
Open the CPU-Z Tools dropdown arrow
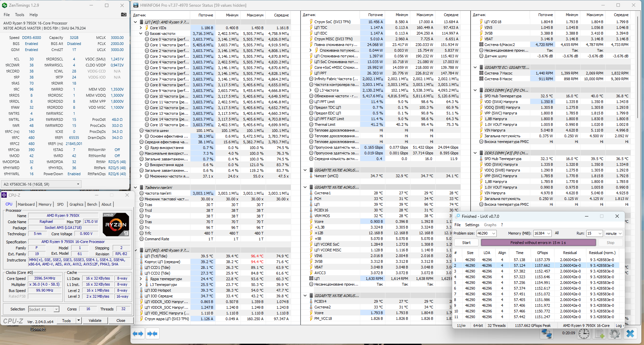point(78,321)
